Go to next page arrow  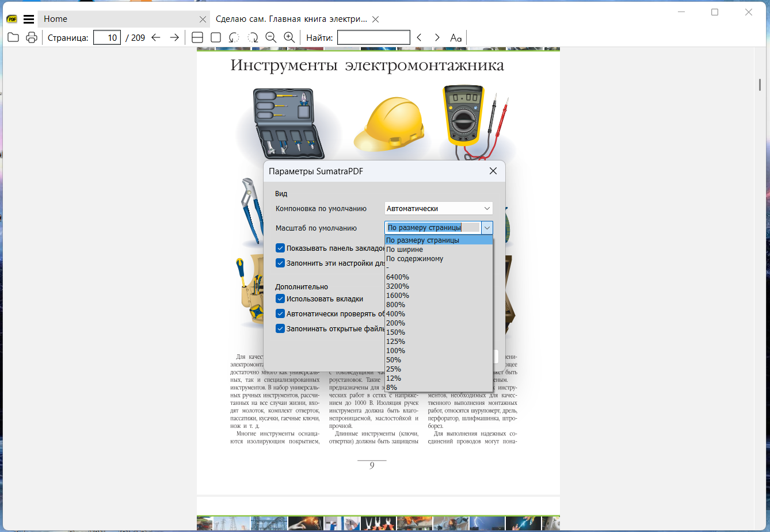[x=174, y=38]
